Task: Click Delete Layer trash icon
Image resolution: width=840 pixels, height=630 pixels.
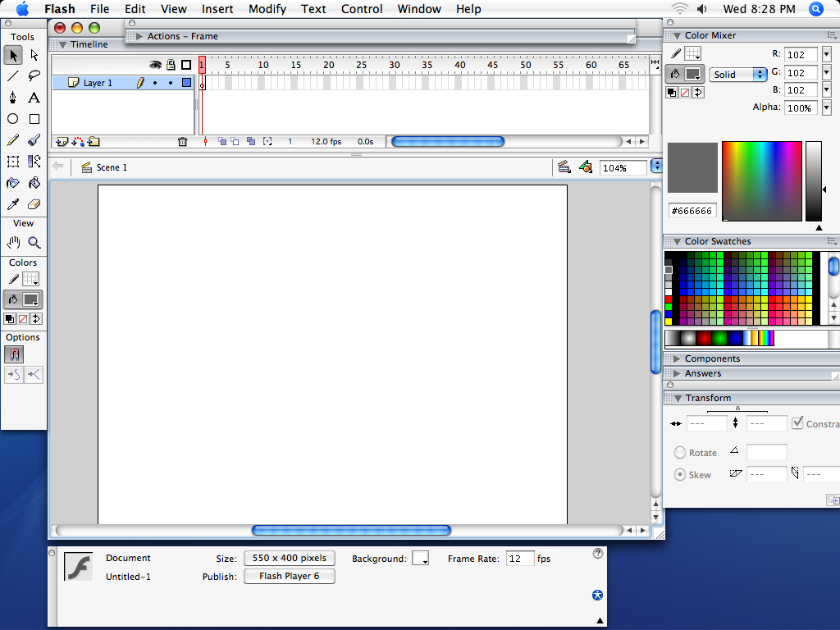Action: click(183, 141)
